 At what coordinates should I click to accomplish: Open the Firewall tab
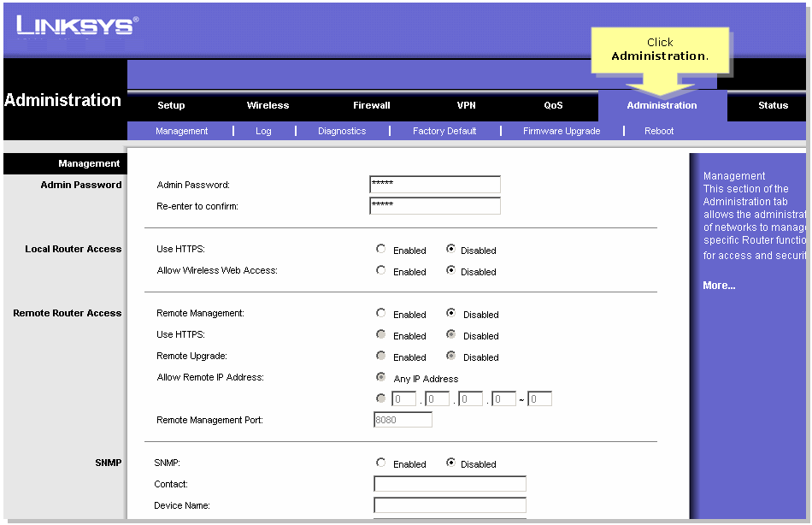click(371, 105)
